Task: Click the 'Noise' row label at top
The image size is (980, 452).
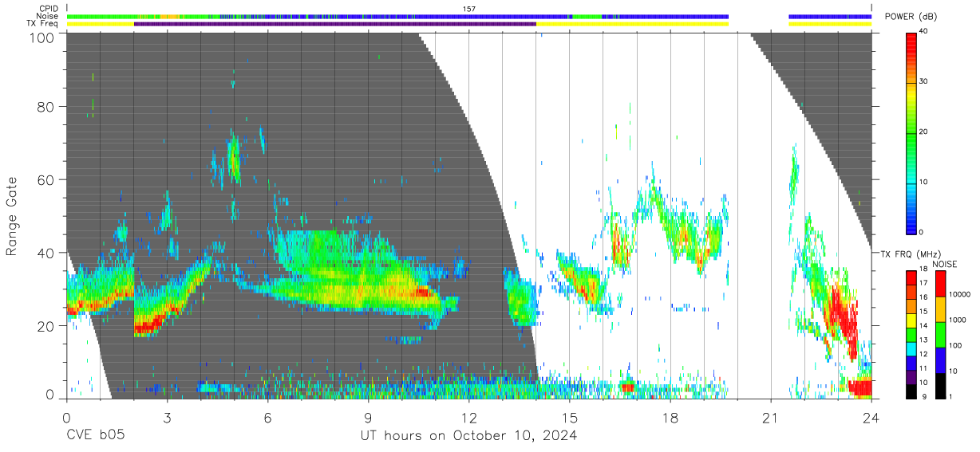Action: (x=47, y=16)
